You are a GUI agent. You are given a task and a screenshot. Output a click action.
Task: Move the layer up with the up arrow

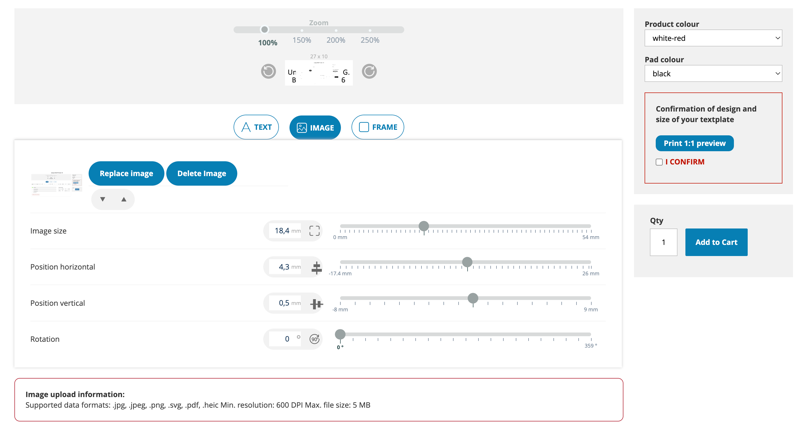tap(124, 200)
